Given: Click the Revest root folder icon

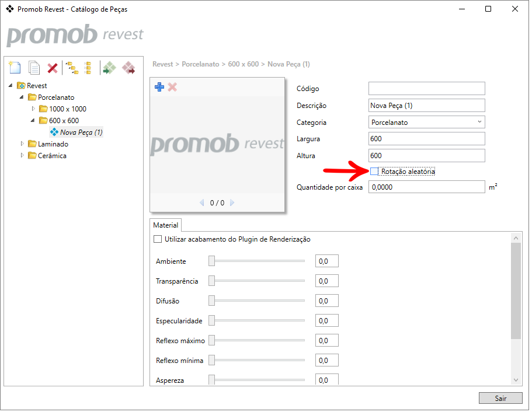Looking at the screenshot, I should 21,86.
